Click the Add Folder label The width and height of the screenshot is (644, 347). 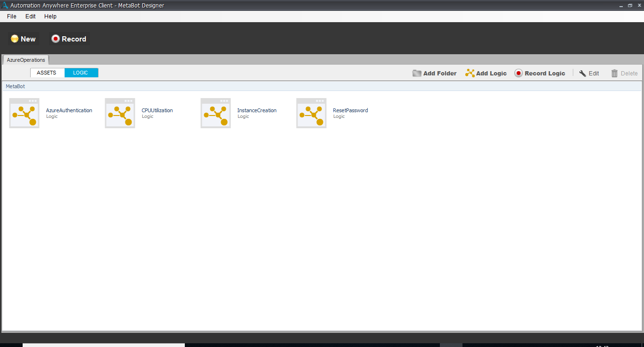coord(440,73)
